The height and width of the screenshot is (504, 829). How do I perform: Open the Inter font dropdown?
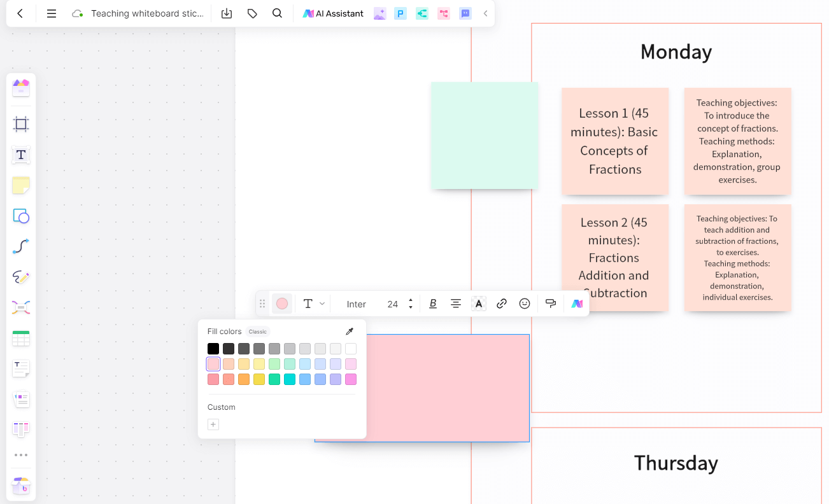pos(357,304)
